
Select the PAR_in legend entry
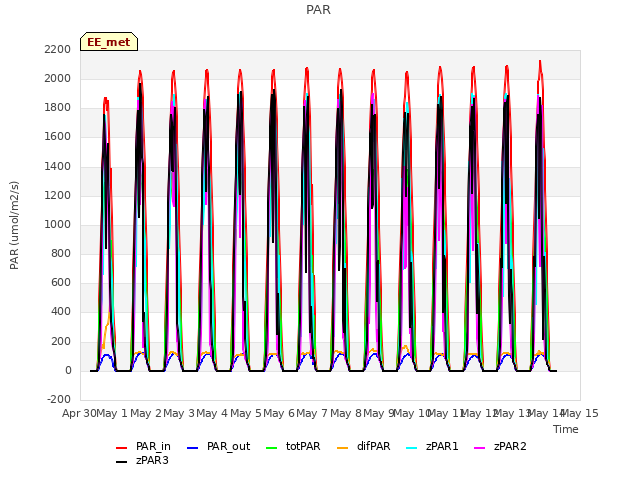[x=143, y=447]
